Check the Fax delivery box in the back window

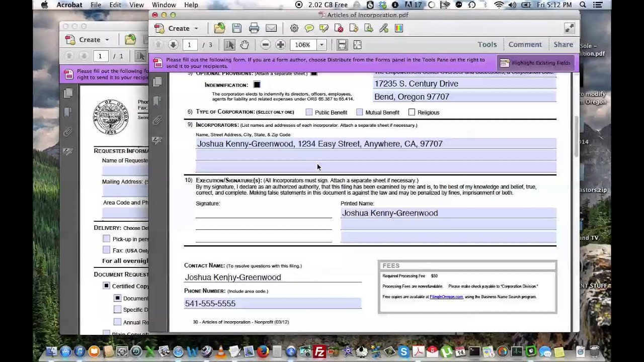106,250
